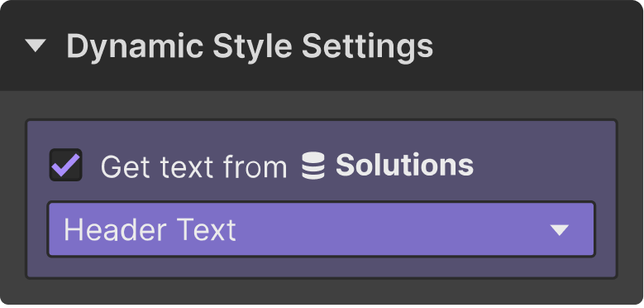This screenshot has width=644, height=308.
Task: Click the purple checkmark icon
Action: click(65, 165)
